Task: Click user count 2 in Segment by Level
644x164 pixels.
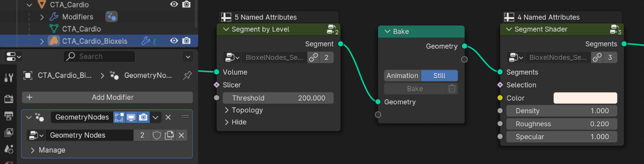Action: pos(327,58)
